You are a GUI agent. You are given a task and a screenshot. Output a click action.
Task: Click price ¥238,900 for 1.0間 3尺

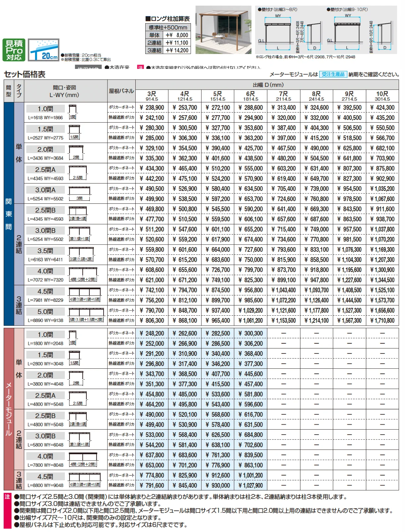[152, 108]
